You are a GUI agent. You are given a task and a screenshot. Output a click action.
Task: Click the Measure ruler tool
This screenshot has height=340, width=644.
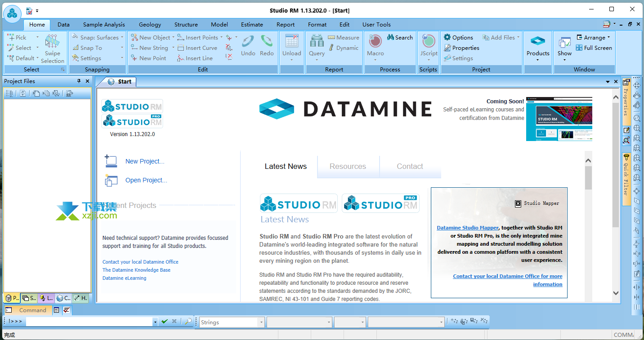(x=344, y=38)
